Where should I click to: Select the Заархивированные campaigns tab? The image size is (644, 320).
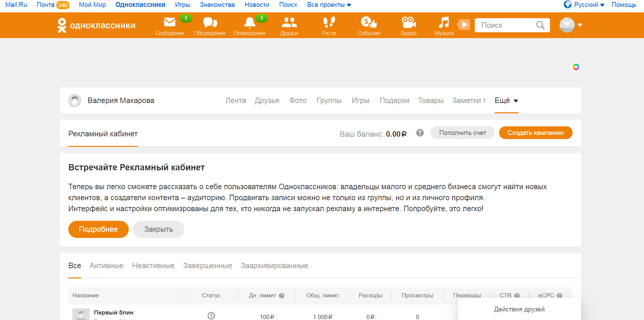tap(274, 266)
